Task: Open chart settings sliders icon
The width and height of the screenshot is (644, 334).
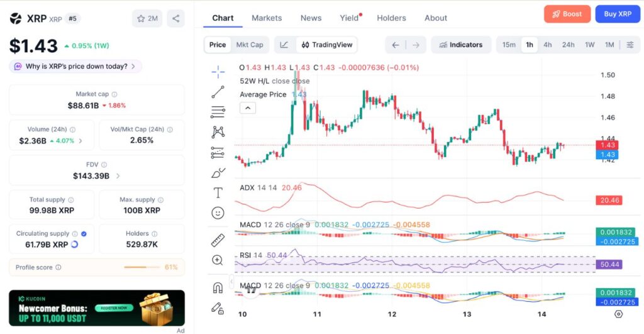Action: point(630,45)
